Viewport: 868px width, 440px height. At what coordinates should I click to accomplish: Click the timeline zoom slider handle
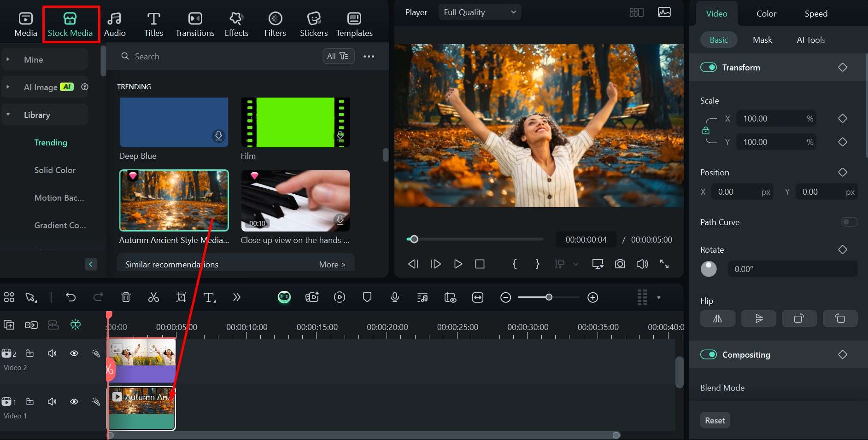pyautogui.click(x=549, y=297)
